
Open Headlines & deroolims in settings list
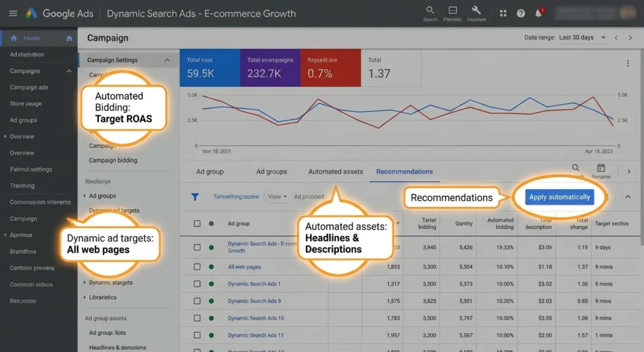coord(118,348)
